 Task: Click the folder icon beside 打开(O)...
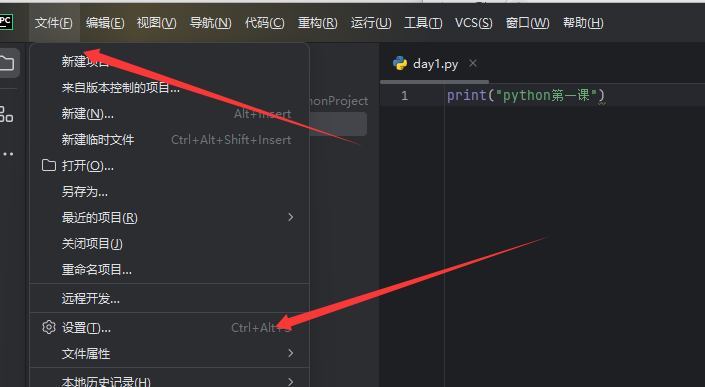(x=49, y=165)
